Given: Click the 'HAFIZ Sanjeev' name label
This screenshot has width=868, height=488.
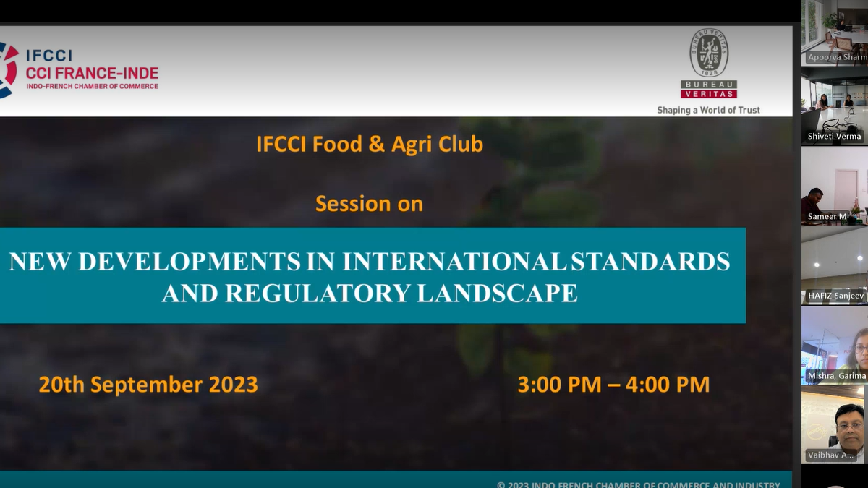Looking at the screenshot, I should (834, 296).
